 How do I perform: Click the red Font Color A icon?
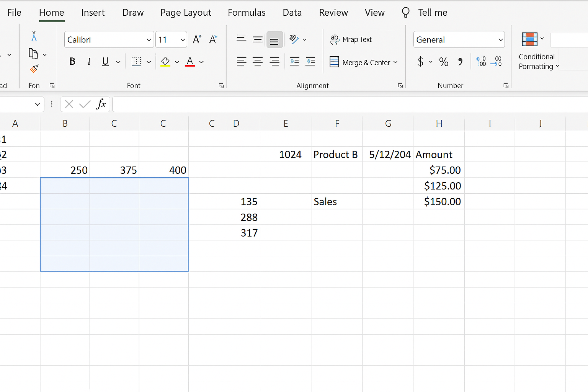point(190,62)
